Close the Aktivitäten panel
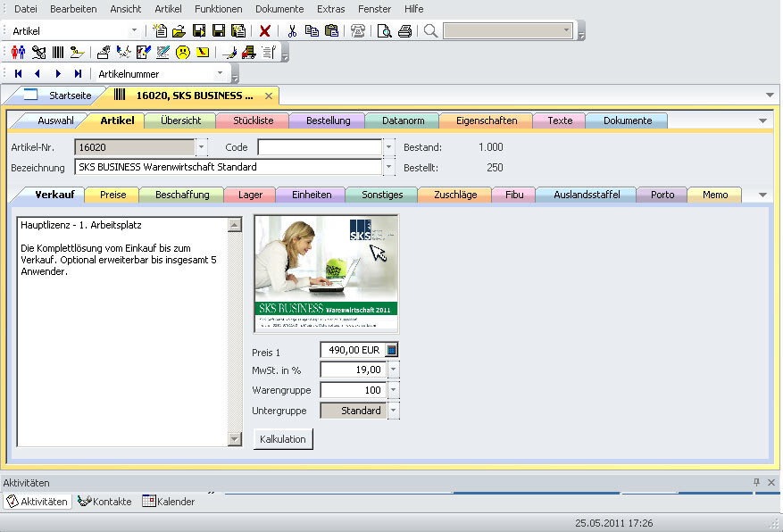 coord(771,482)
